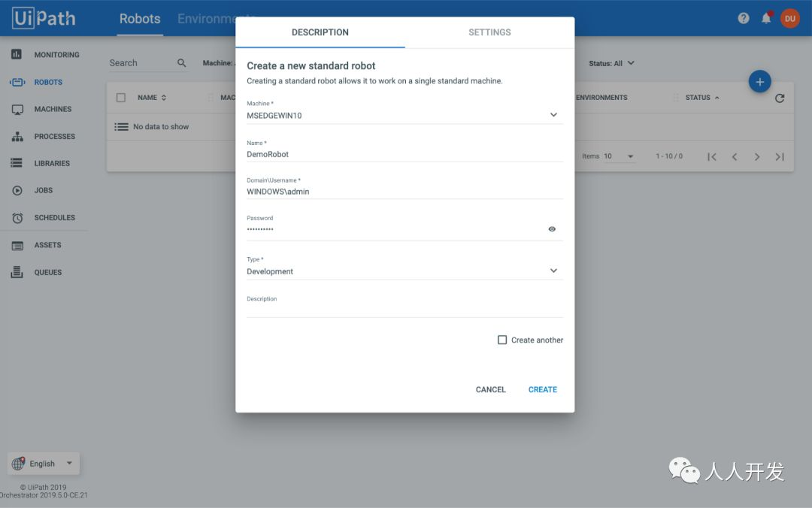
Task: Open PROCESSES in the sidebar
Action: pyautogui.click(x=54, y=136)
